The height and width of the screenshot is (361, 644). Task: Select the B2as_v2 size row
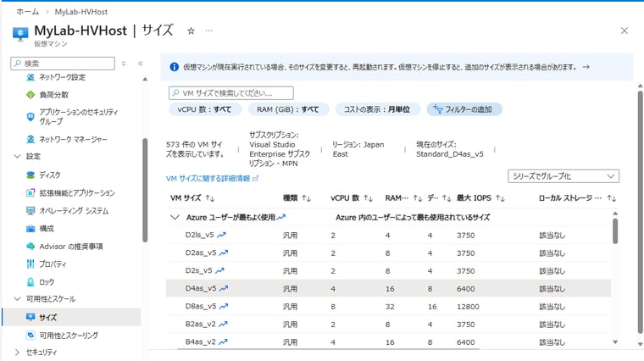coord(388,325)
